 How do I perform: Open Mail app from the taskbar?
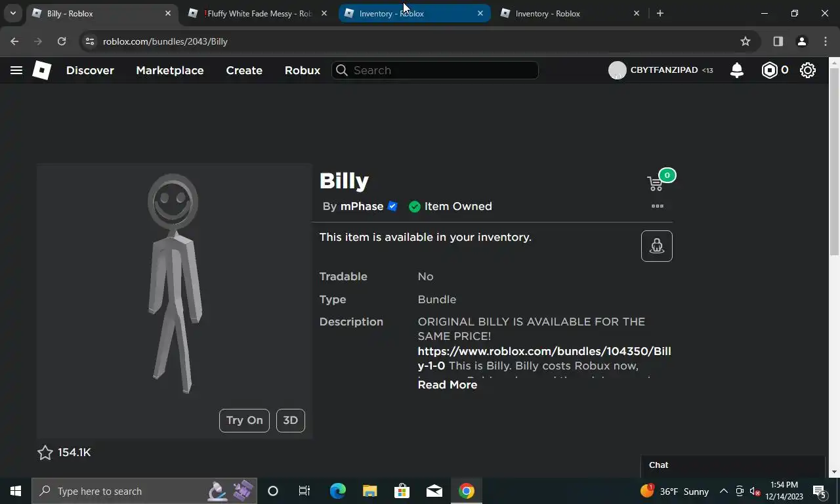pos(434,491)
